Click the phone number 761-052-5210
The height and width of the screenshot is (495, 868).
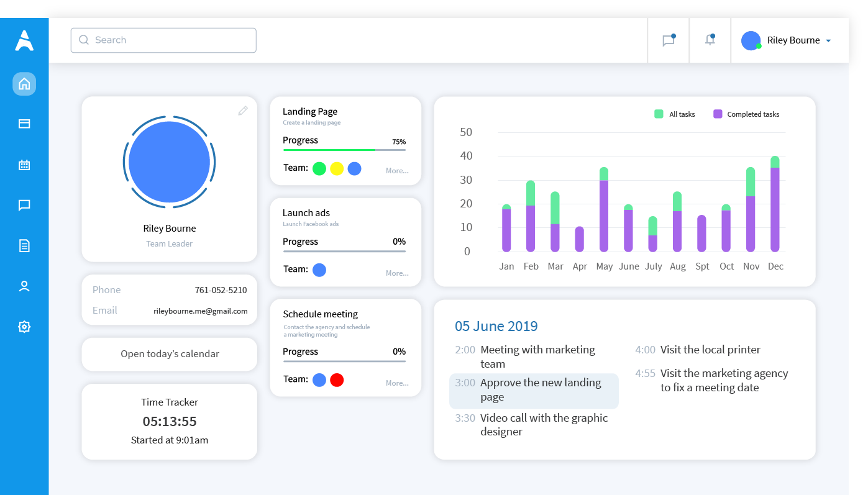coord(221,290)
